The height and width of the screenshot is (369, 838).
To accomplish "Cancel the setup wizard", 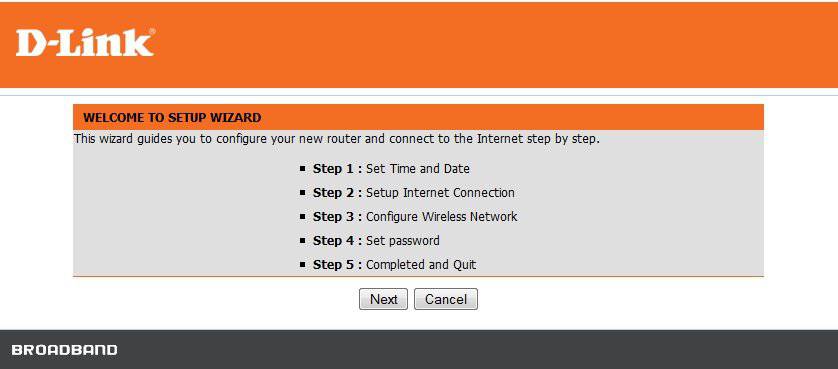I will pyautogui.click(x=446, y=299).
